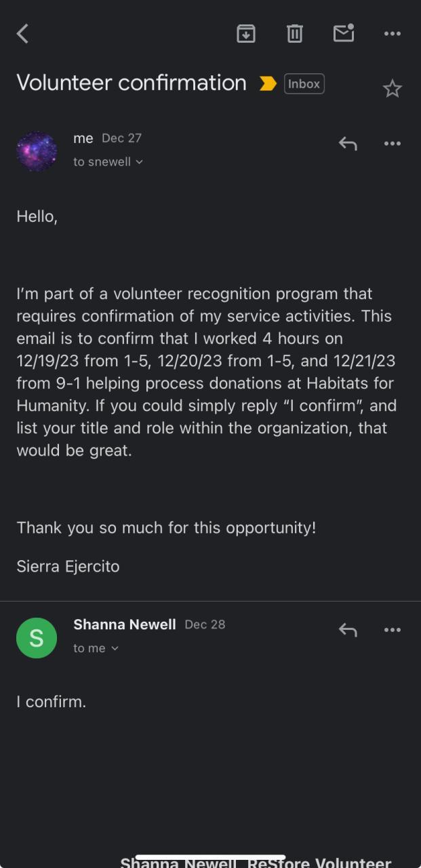421x868 pixels.
Task: Archive this email conversation
Action: pos(245,33)
